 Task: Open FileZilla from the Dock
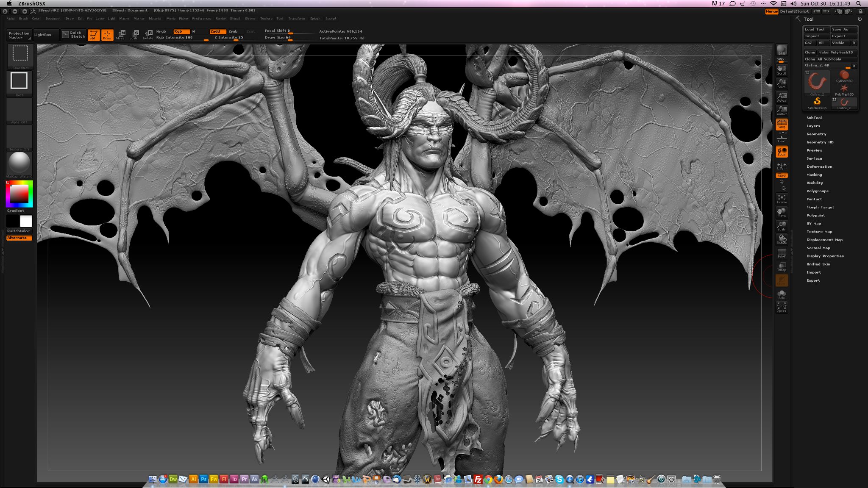[x=478, y=479]
